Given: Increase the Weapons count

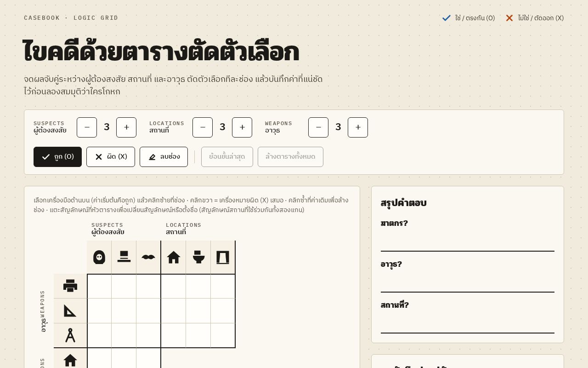Looking at the screenshot, I should pyautogui.click(x=358, y=127).
